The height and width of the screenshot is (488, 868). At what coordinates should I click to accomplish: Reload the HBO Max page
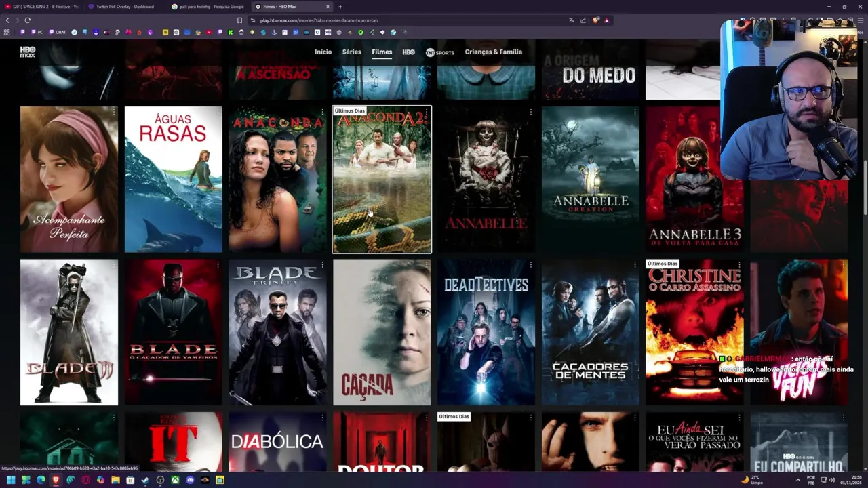point(27,20)
